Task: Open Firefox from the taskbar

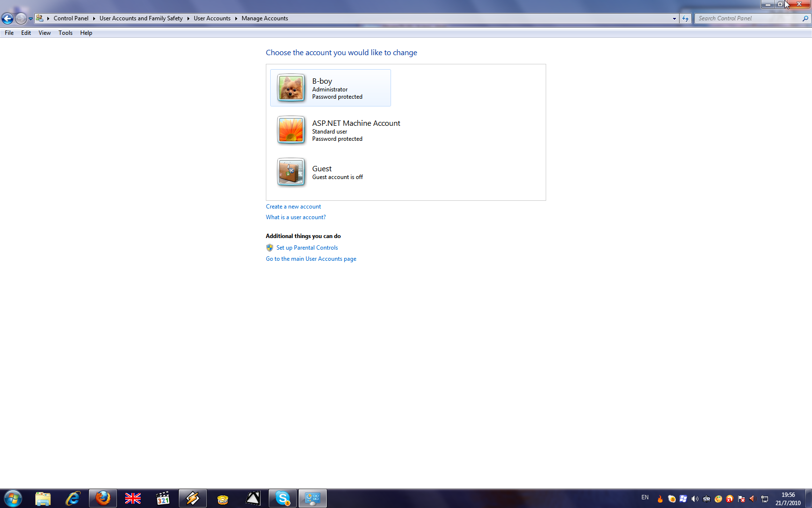Action: coord(103,498)
